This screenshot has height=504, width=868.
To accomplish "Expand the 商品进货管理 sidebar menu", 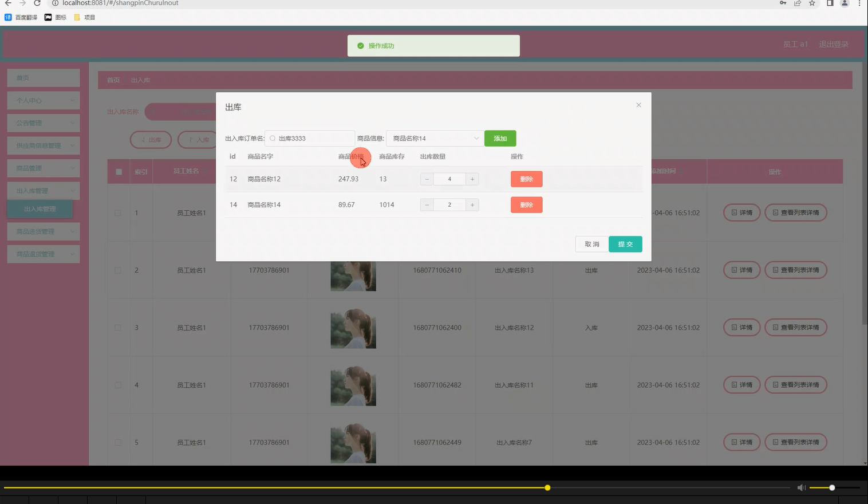I will point(44,231).
